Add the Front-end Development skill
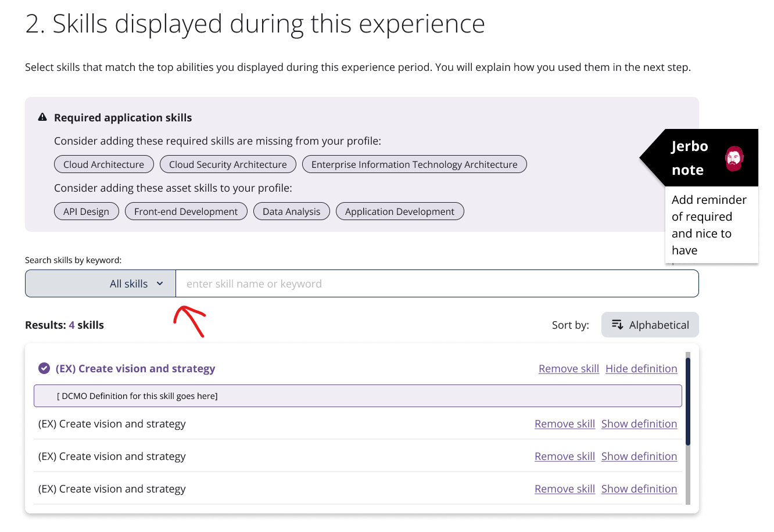 click(186, 211)
